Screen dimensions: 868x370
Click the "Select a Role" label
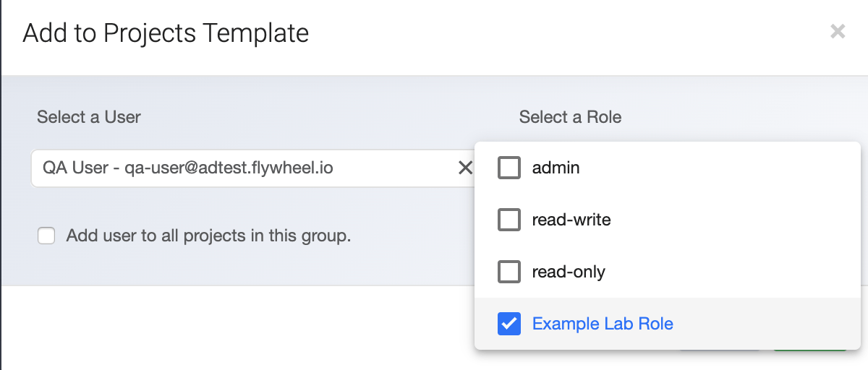click(x=570, y=117)
